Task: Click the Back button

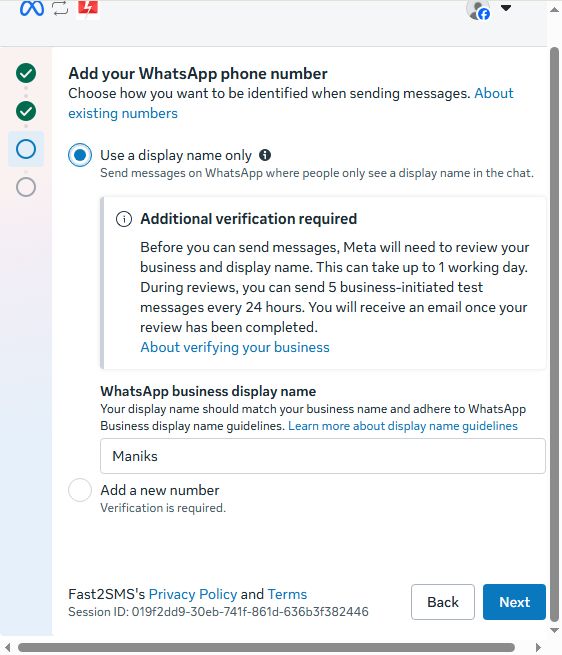Action: tap(443, 602)
